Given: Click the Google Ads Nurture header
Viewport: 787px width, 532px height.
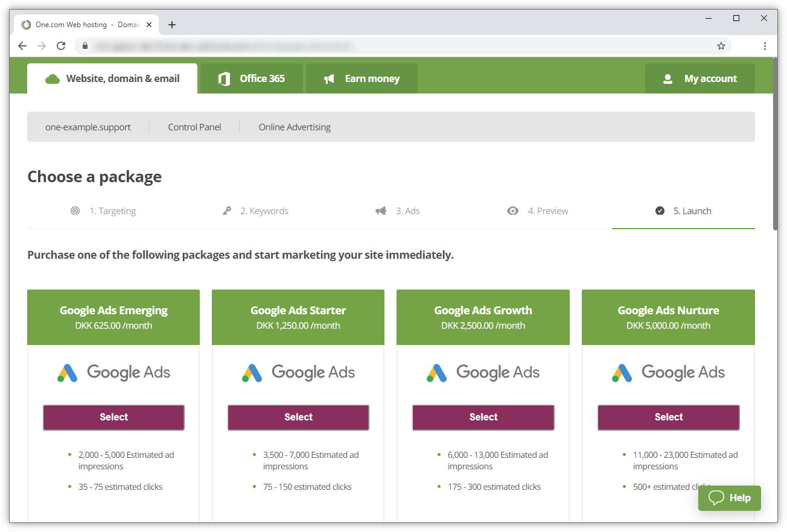Looking at the screenshot, I should point(668,317).
